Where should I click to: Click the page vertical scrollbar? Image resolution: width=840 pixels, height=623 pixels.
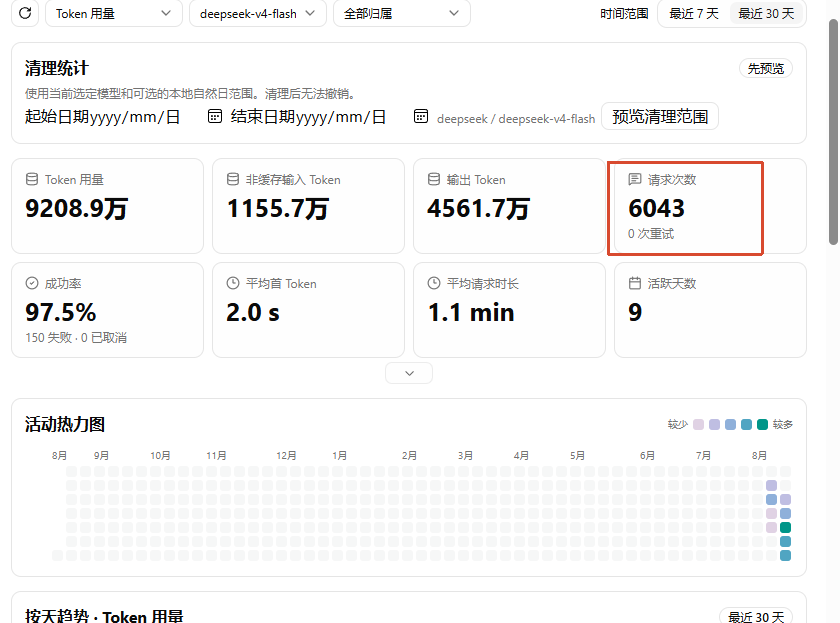coord(833,131)
